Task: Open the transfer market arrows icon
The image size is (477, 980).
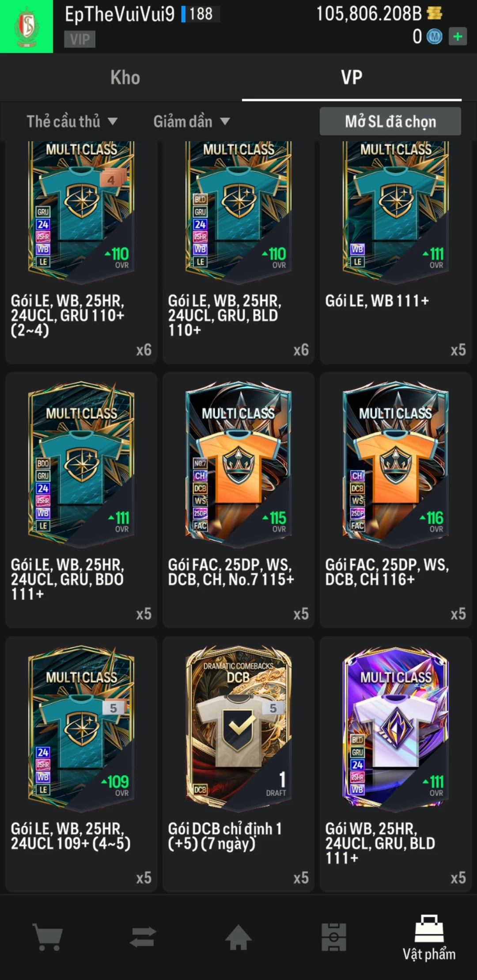Action: pos(143,937)
